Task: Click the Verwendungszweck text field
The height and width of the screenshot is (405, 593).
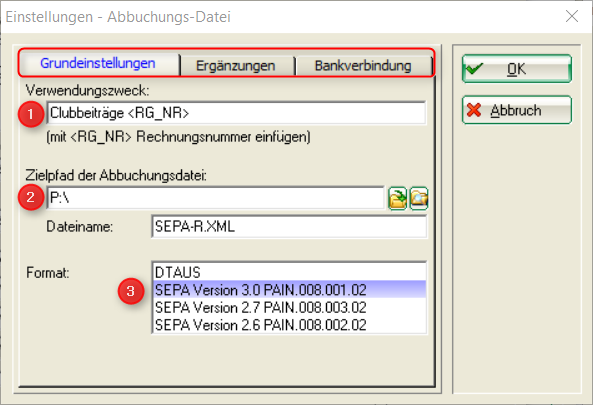Action: pyautogui.click(x=236, y=113)
